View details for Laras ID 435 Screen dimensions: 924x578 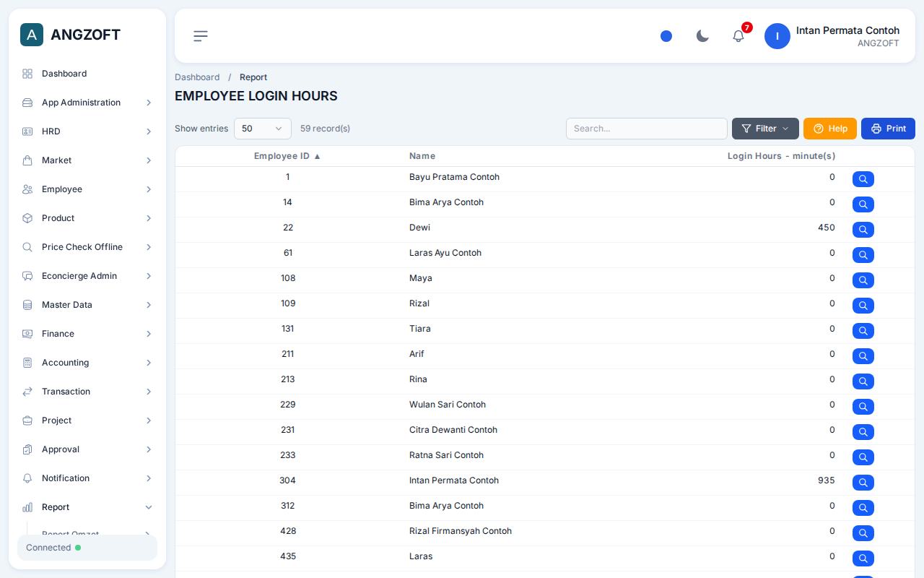click(x=863, y=558)
